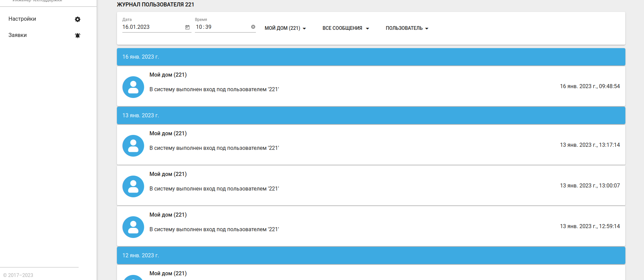Open the Settings gear icon in sidebar
This screenshot has width=644, height=280.
pyautogui.click(x=78, y=19)
